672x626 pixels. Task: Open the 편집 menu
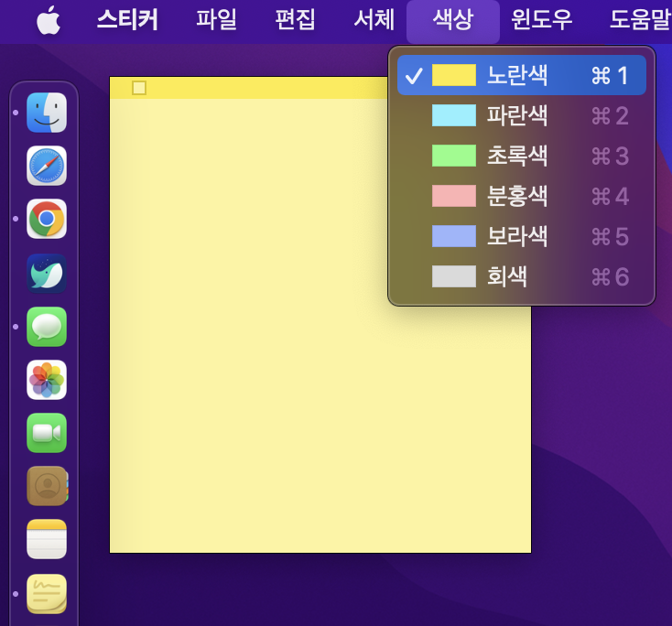tap(296, 20)
